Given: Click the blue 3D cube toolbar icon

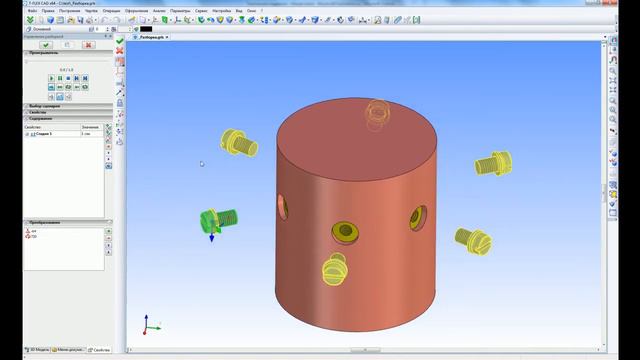Looking at the screenshot, I should (x=51, y=20).
